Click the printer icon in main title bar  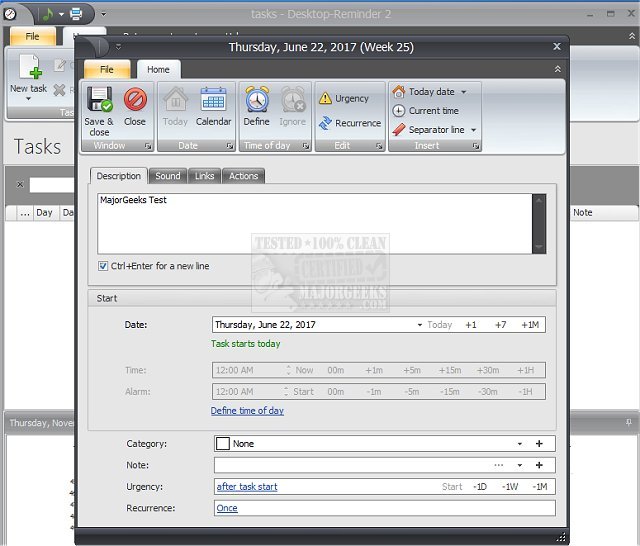76,14
